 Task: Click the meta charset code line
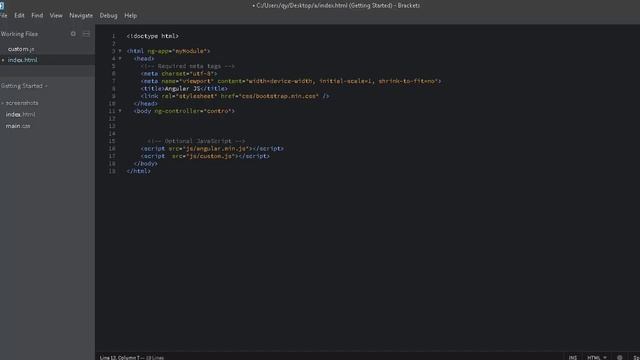(x=179, y=74)
